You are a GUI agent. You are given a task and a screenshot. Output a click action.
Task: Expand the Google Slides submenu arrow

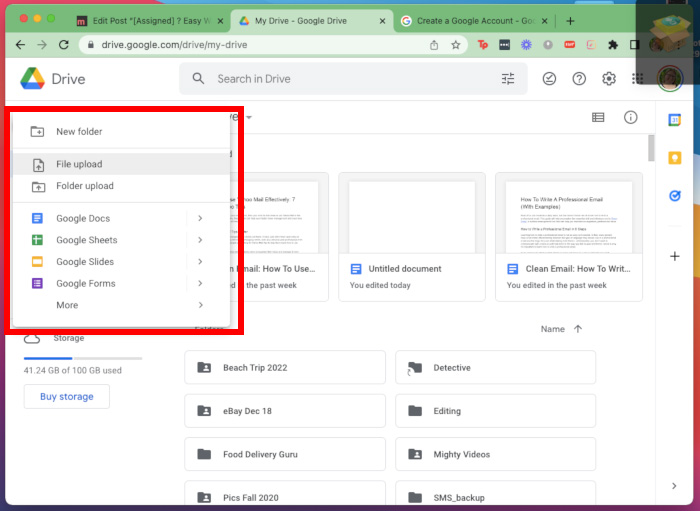200,262
